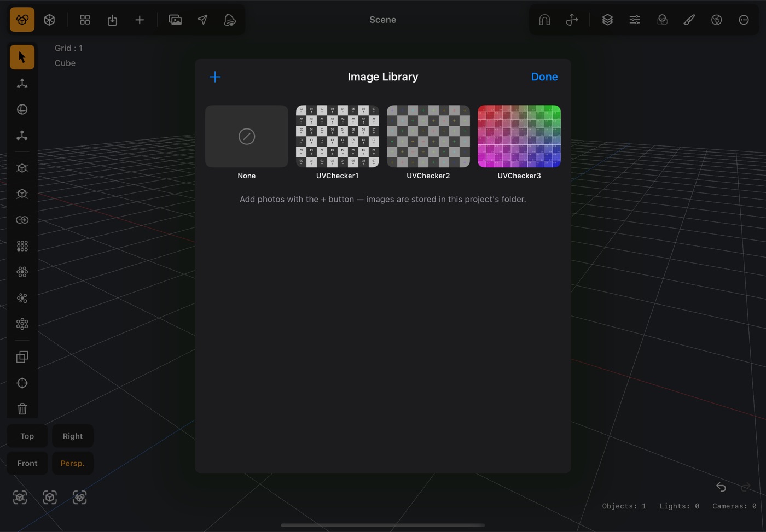The height and width of the screenshot is (532, 766).
Task: Click the "Grid : 1" label
Action: click(x=69, y=48)
